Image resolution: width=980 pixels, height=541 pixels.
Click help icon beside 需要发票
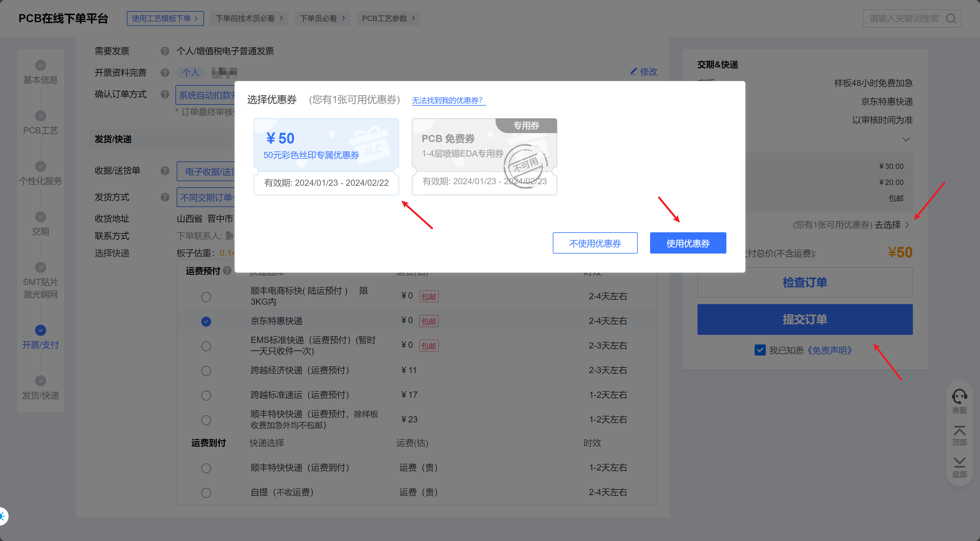pyautogui.click(x=165, y=51)
